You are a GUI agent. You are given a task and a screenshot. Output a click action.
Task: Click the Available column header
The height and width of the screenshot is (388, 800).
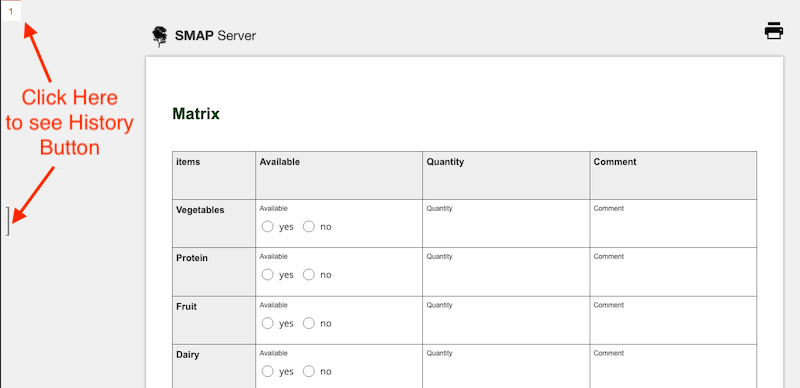pyautogui.click(x=339, y=175)
